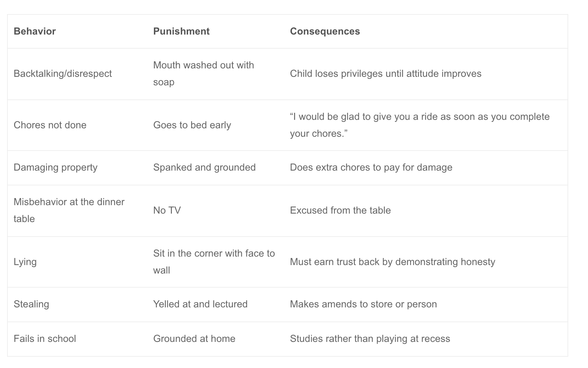Click 'Makes amends to store or person'
Image resolution: width=588 pixels, height=368 pixels.
363,304
